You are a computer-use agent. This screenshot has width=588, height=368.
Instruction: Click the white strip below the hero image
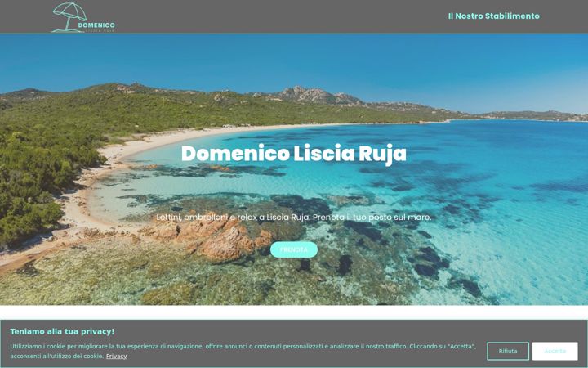pos(294,312)
